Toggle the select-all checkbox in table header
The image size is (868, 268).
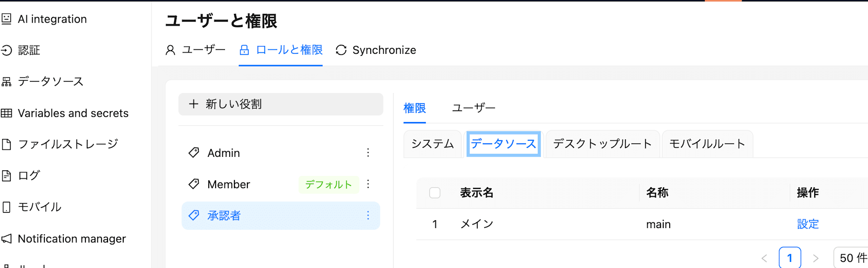434,193
